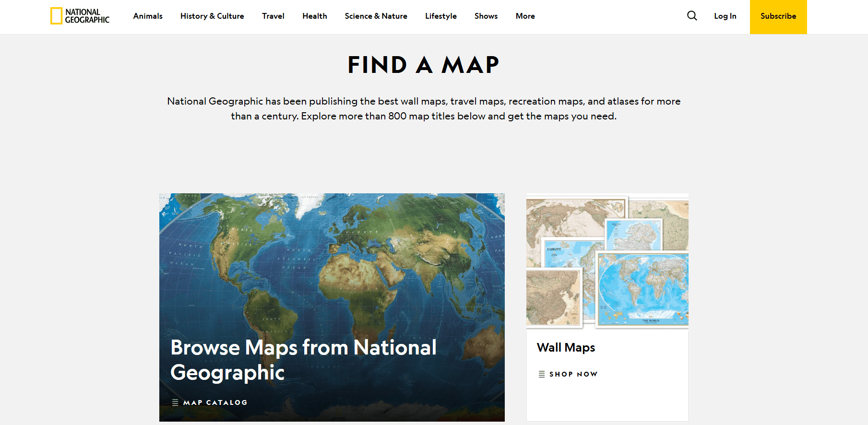
Task: Click the National Geographic yellow logo
Action: 80,16
